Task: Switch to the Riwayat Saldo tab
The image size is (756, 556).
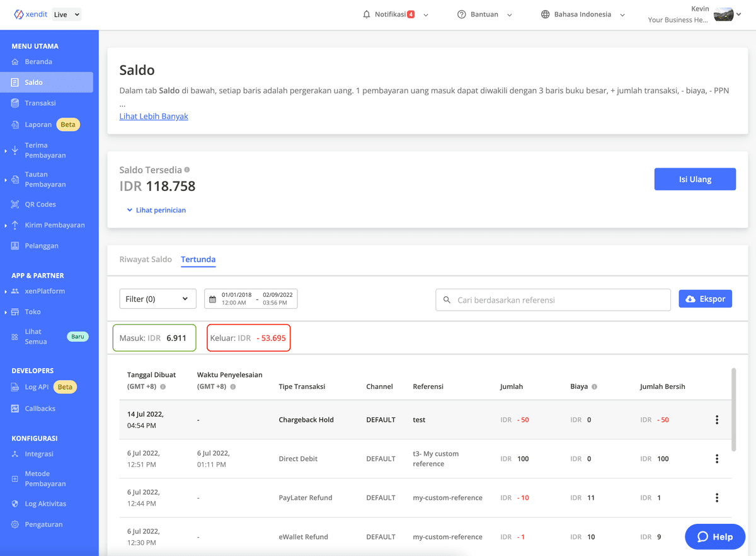Action: [146, 259]
